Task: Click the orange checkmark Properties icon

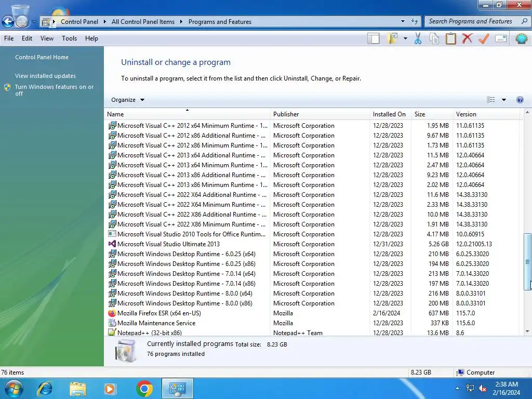Action: [x=484, y=38]
